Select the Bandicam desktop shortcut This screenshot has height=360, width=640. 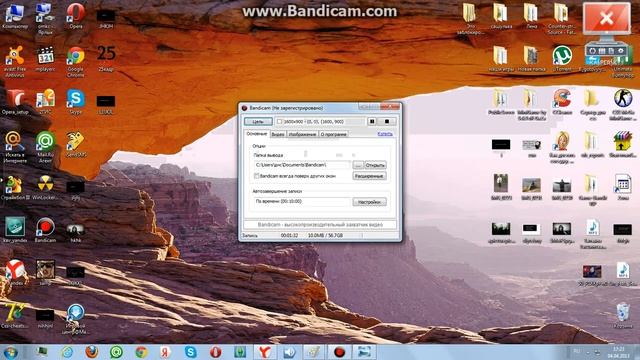(45, 230)
